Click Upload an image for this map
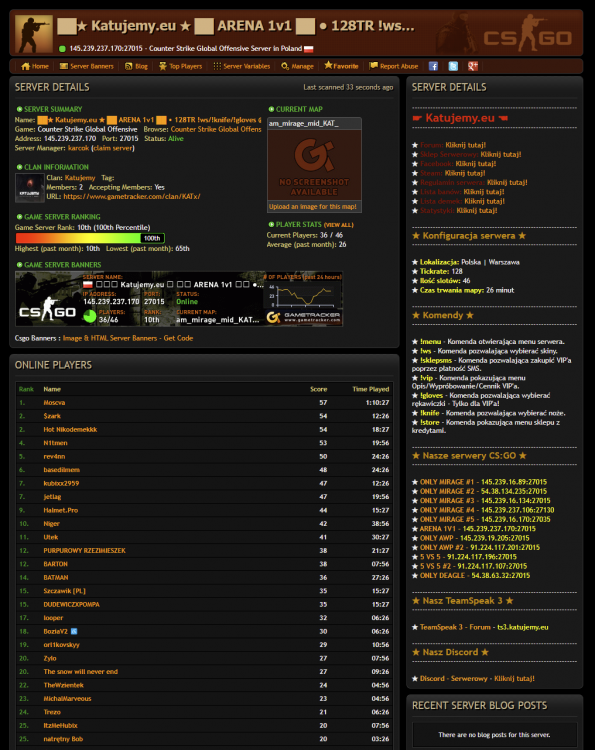This screenshot has height=750, width=595. click(x=313, y=207)
